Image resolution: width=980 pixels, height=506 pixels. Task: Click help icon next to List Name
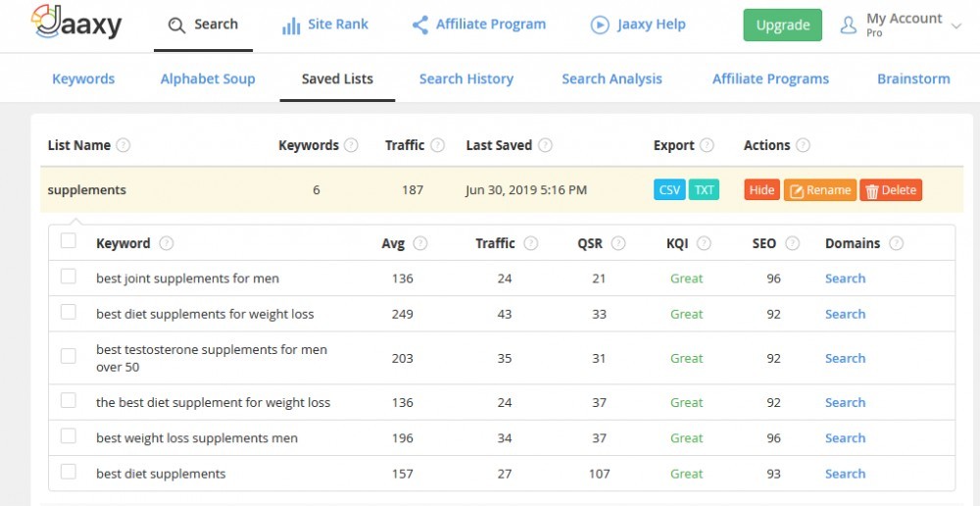123,145
